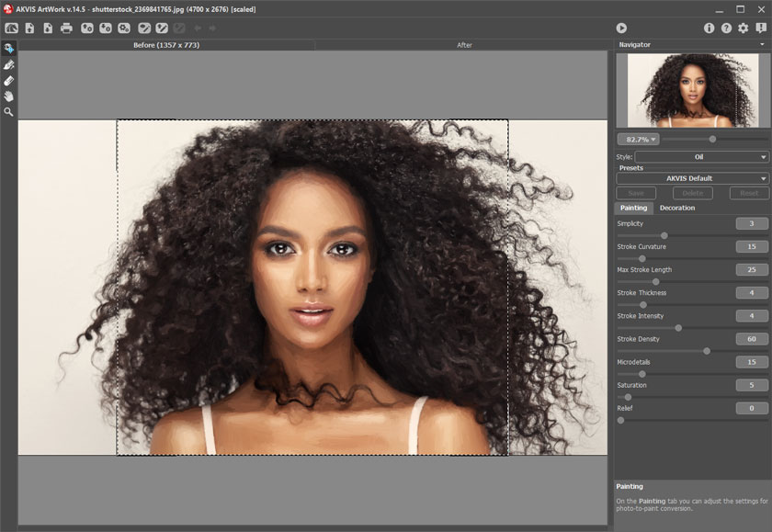Open the notifications exclamation icon
The image size is (772, 532).
pyautogui.click(x=761, y=28)
